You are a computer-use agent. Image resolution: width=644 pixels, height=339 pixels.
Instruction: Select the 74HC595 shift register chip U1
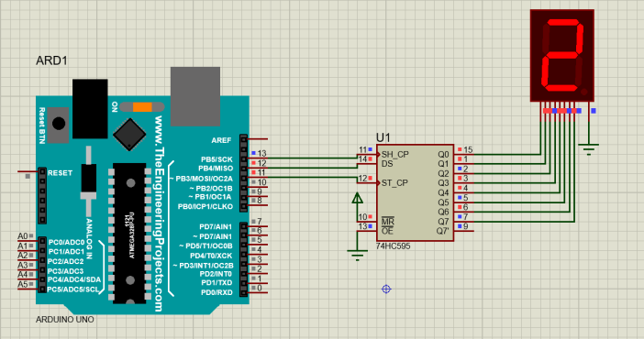coord(415,192)
